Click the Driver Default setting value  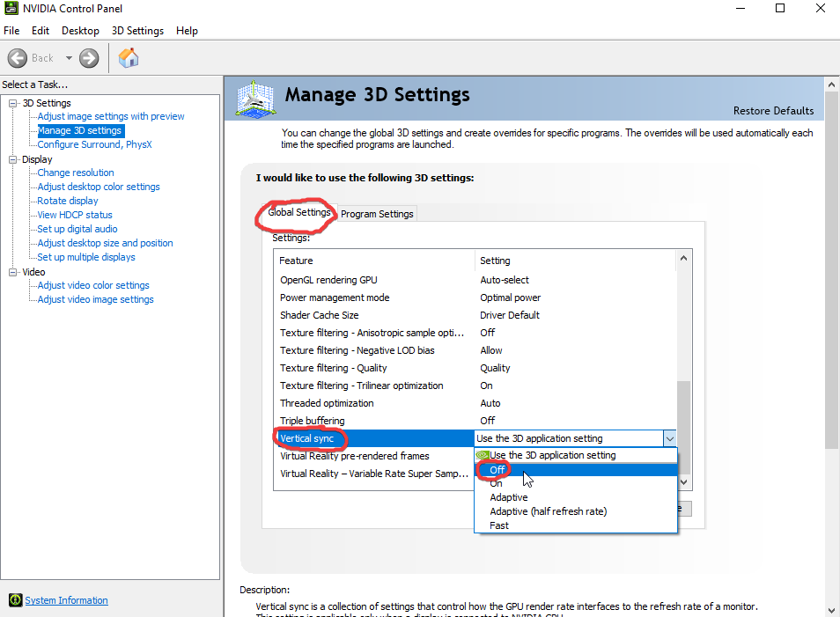click(510, 315)
